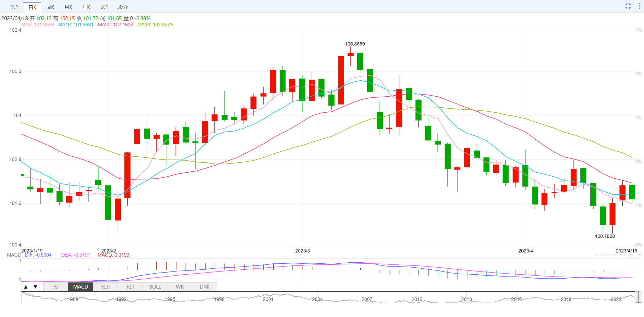The height and width of the screenshot is (317, 644).
Task: Show the BOLL indicator
Action: [155, 287]
